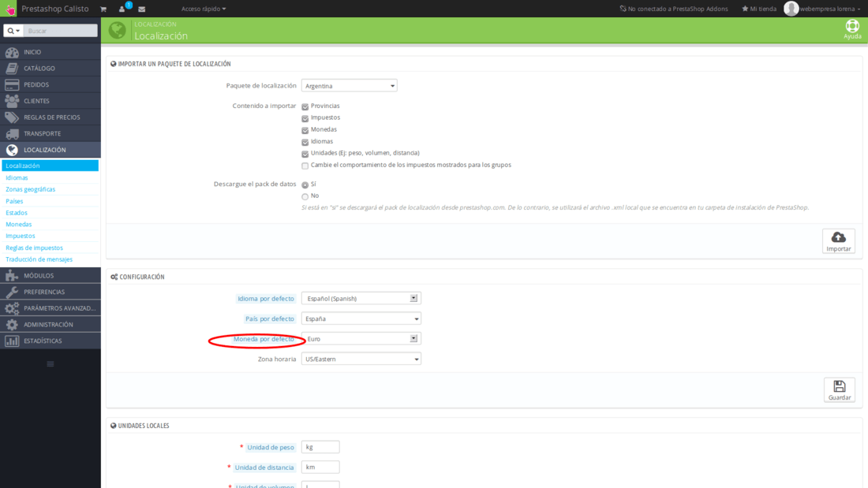Click the Reglas de precios tag icon
The width and height of the screenshot is (868, 488).
click(x=12, y=117)
